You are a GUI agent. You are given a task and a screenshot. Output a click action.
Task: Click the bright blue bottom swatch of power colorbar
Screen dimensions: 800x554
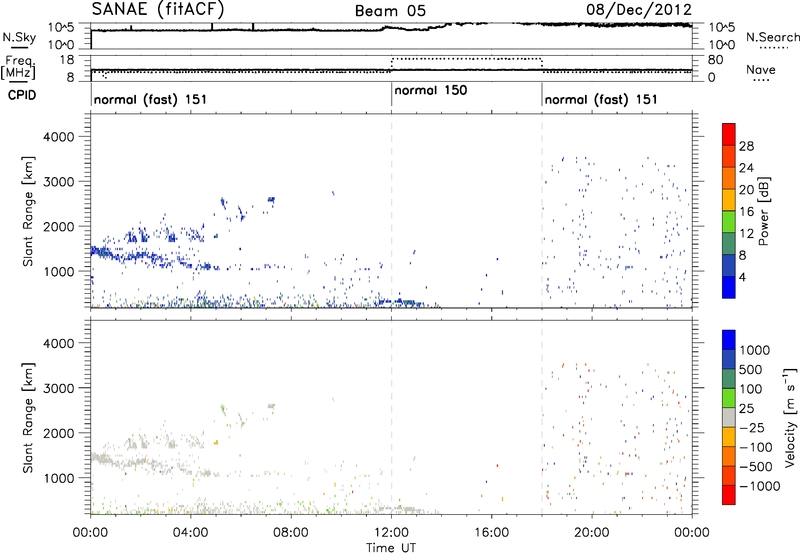(x=729, y=287)
